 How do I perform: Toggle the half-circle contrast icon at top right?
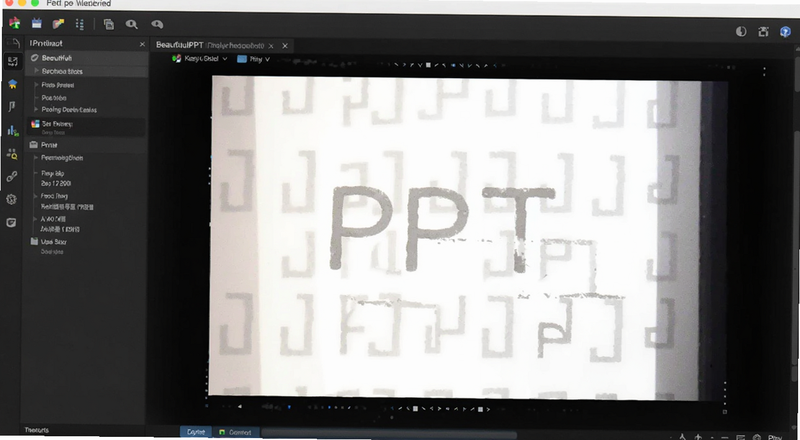pyautogui.click(x=741, y=32)
